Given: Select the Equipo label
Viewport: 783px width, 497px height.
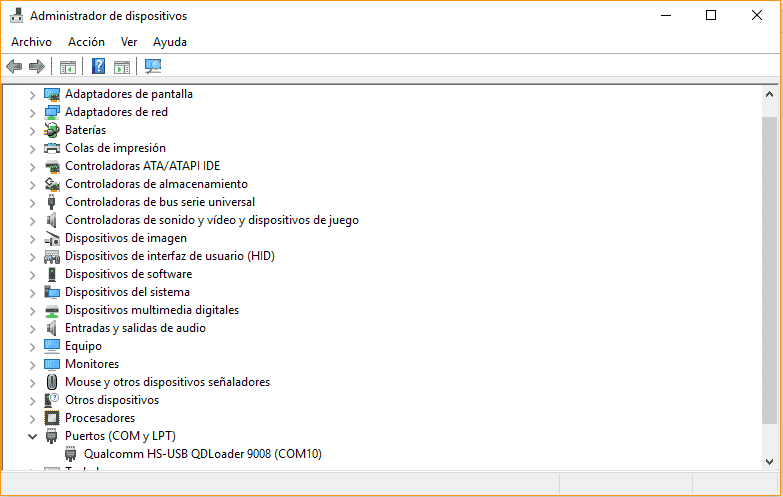Looking at the screenshot, I should pyautogui.click(x=83, y=346).
